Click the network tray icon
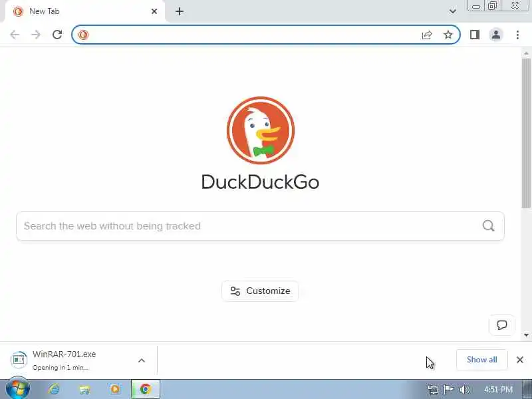The height and width of the screenshot is (399, 532). pyautogui.click(x=433, y=390)
